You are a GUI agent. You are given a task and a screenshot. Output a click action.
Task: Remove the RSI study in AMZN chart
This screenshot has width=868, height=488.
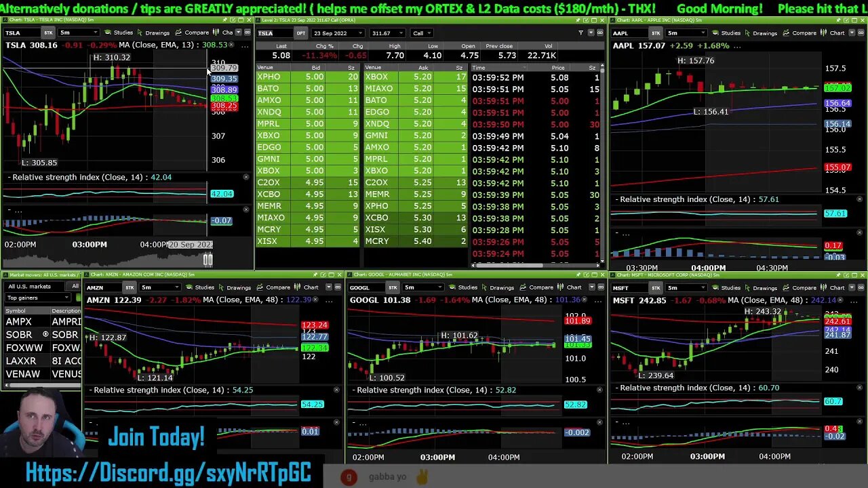(x=336, y=390)
